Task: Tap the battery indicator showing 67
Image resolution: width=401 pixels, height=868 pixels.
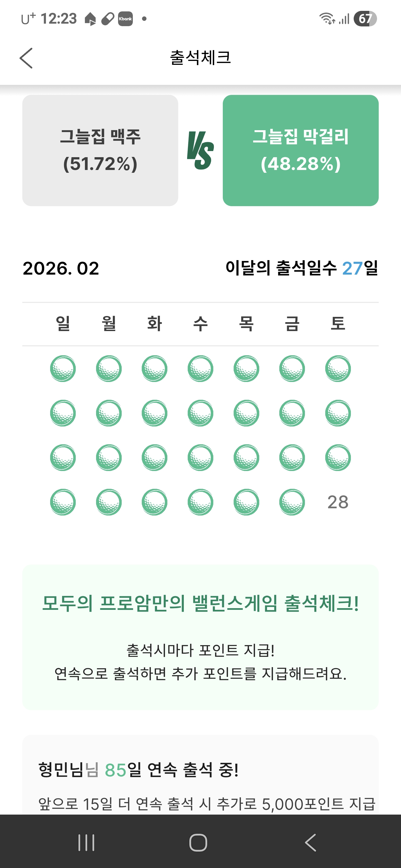Action: click(x=365, y=19)
